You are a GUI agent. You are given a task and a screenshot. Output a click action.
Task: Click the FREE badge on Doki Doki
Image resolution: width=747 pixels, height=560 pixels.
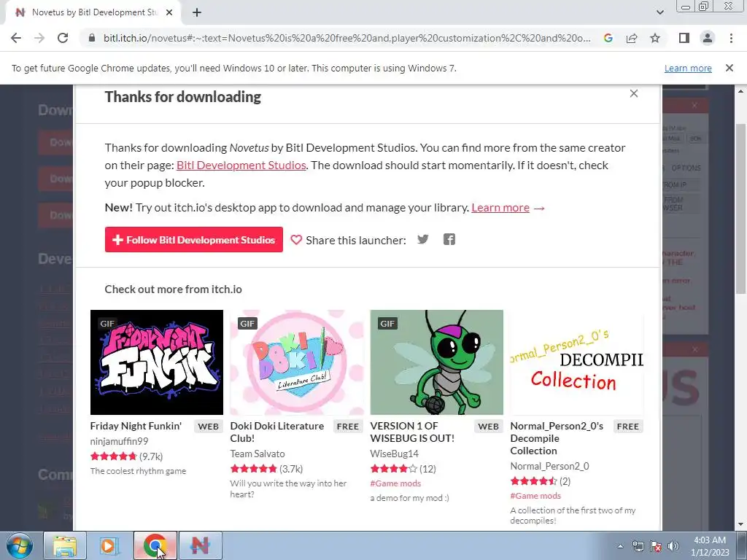(x=348, y=427)
